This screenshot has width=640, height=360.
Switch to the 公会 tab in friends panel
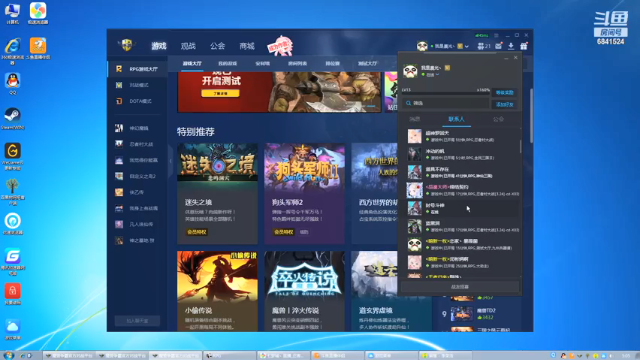click(498, 119)
